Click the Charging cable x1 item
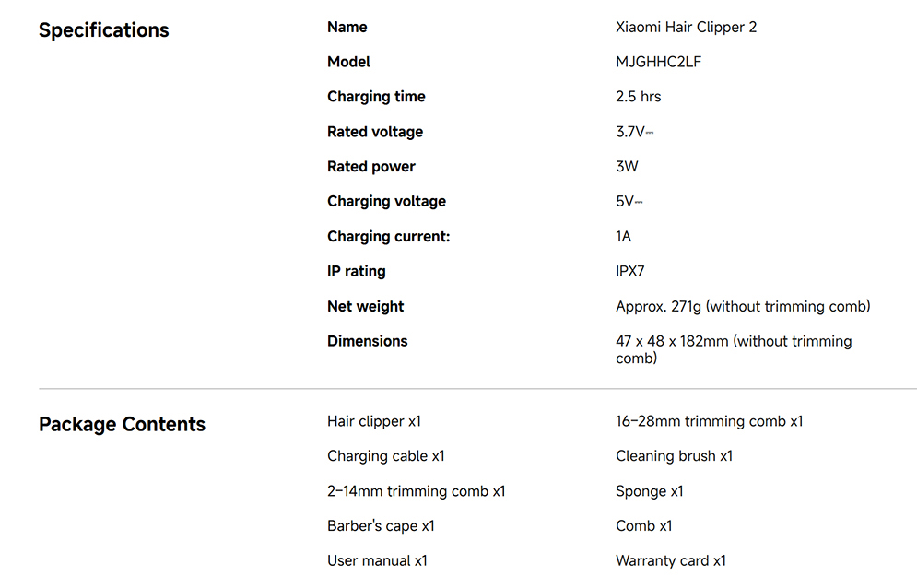The height and width of the screenshot is (588, 917). tap(386, 456)
